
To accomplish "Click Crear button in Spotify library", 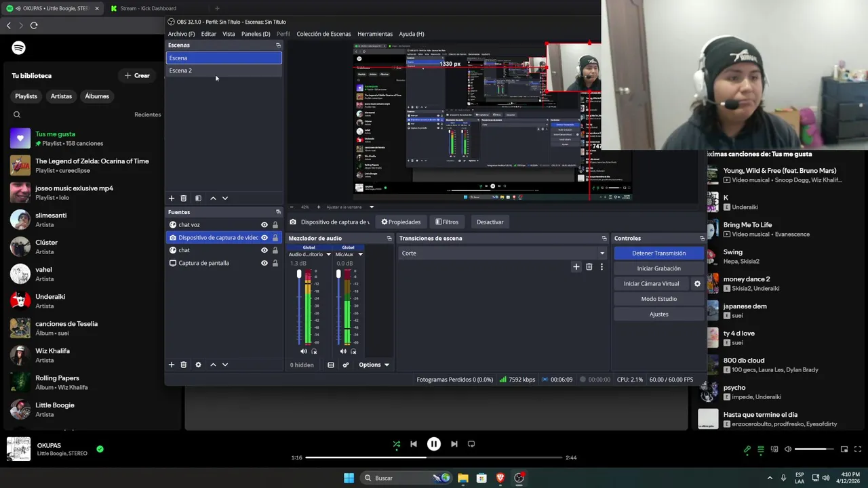I will click(x=137, y=76).
